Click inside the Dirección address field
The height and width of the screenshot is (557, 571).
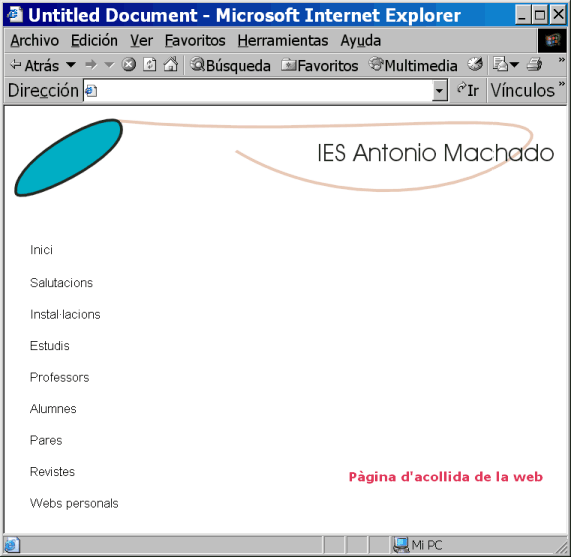coord(258,90)
